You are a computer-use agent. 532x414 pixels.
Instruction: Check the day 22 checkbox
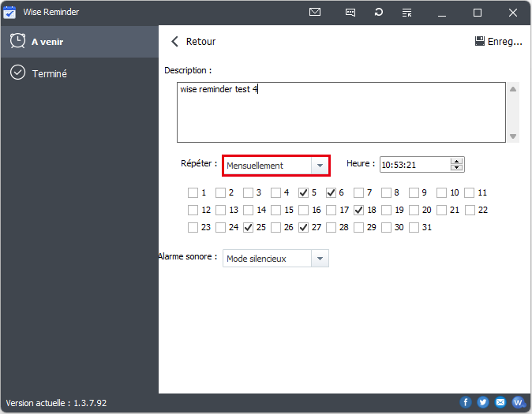pos(470,211)
